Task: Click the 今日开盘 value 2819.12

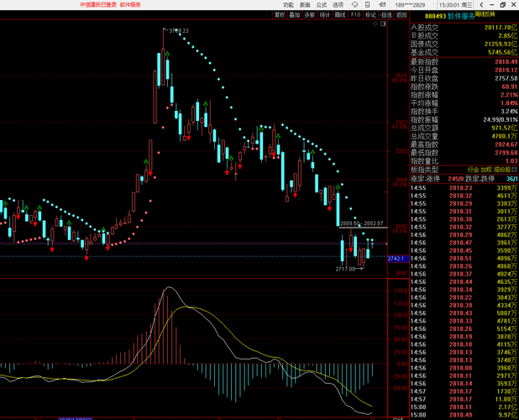Action: coord(506,71)
